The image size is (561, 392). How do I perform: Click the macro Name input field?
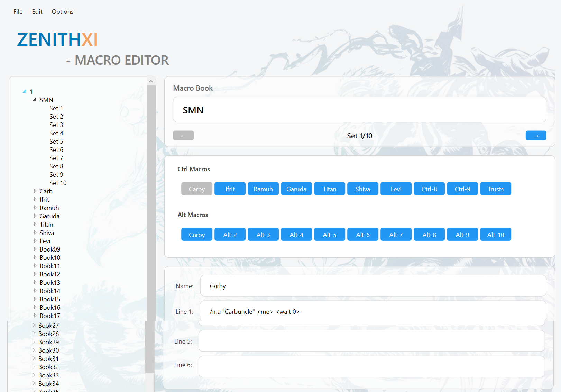coord(373,286)
